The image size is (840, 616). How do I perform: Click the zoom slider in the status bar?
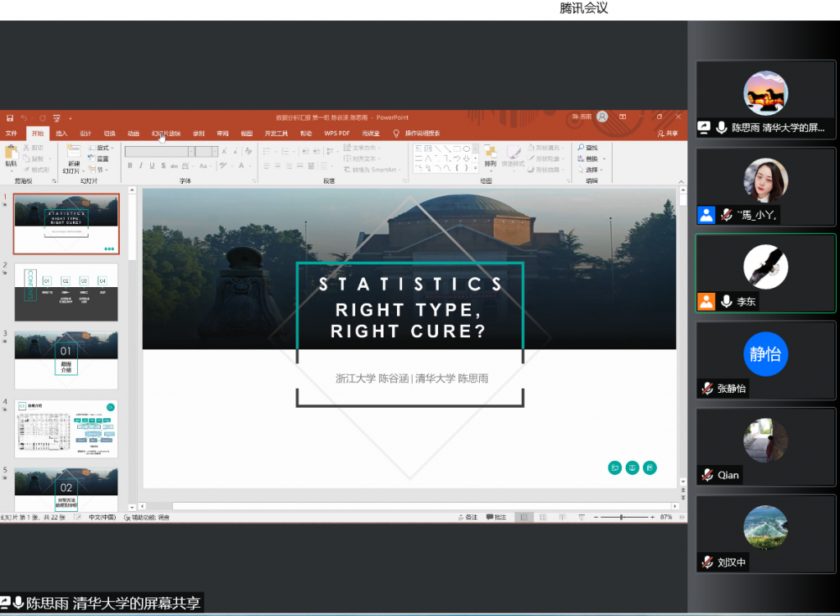[x=621, y=518]
